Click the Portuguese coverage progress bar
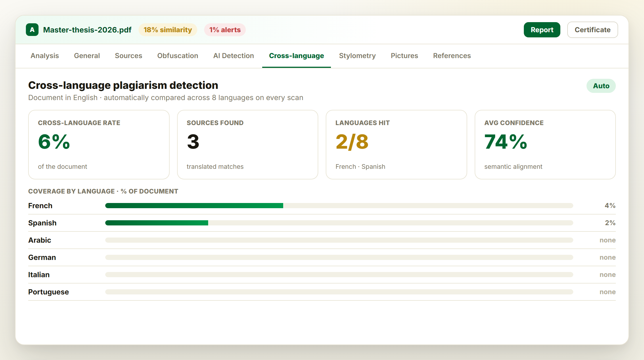Viewport: 644px width, 360px height. [x=339, y=292]
